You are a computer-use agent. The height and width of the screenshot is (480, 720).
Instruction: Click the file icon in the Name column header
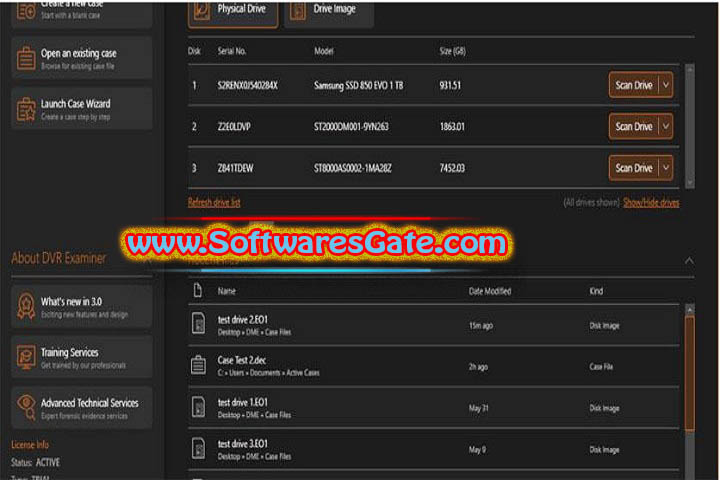[x=198, y=290]
